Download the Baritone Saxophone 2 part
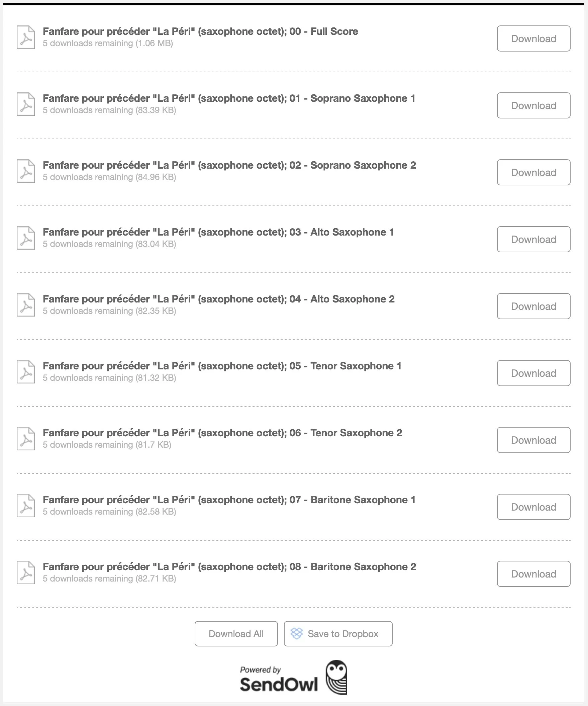Viewport: 588px width, 706px height. pos(533,574)
